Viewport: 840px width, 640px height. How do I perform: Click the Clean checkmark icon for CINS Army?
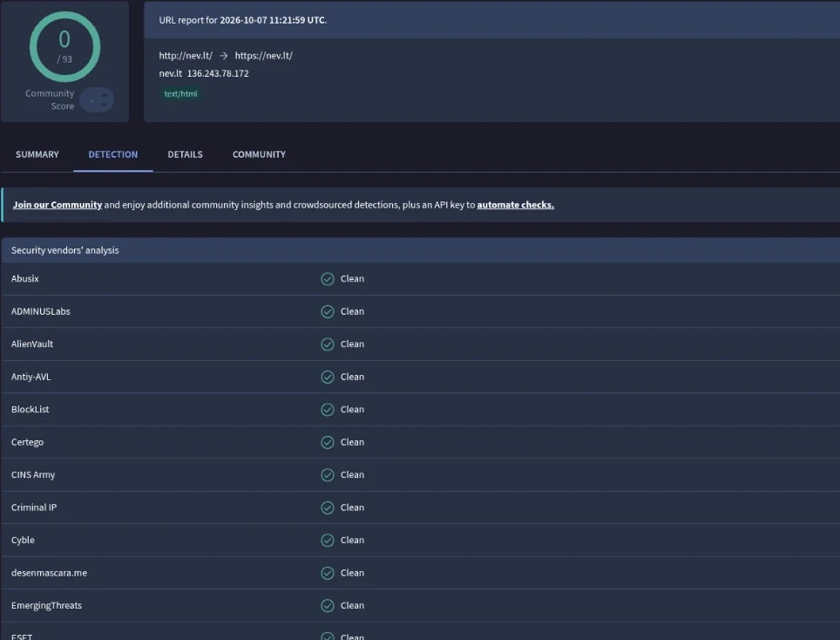pos(328,475)
